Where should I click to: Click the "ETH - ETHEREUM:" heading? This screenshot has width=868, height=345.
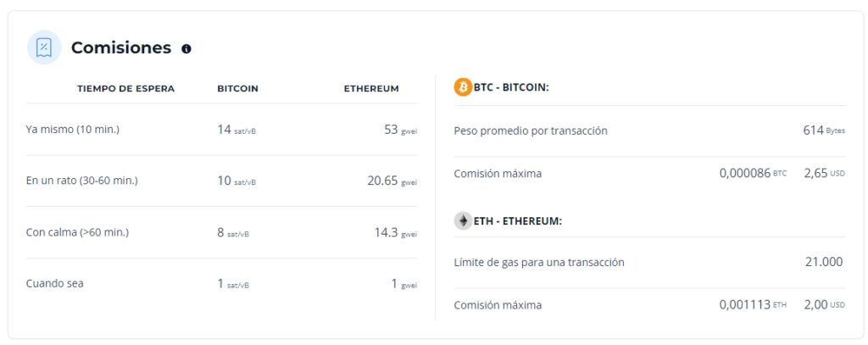click(518, 221)
